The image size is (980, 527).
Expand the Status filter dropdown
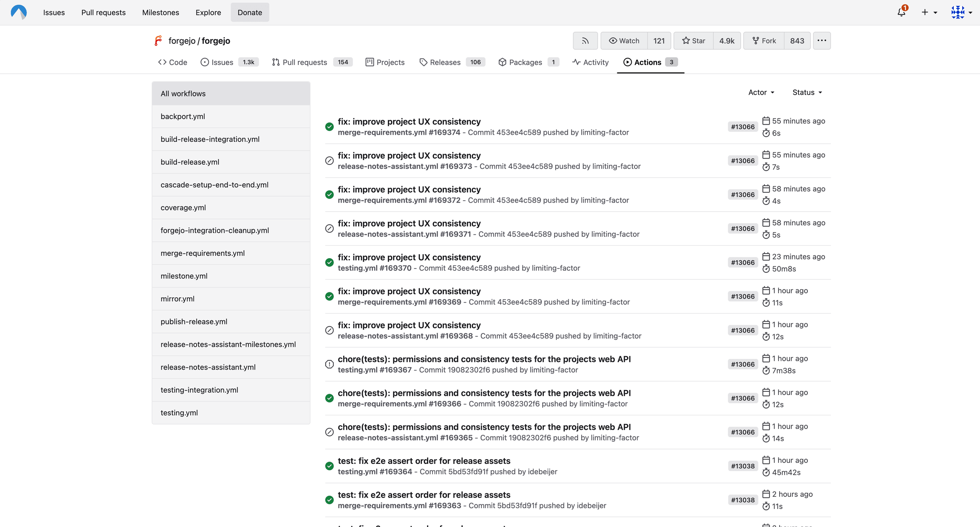(807, 92)
